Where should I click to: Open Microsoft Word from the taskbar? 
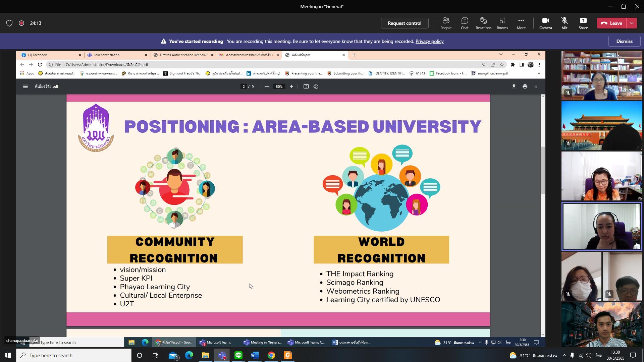pyautogui.click(x=255, y=355)
